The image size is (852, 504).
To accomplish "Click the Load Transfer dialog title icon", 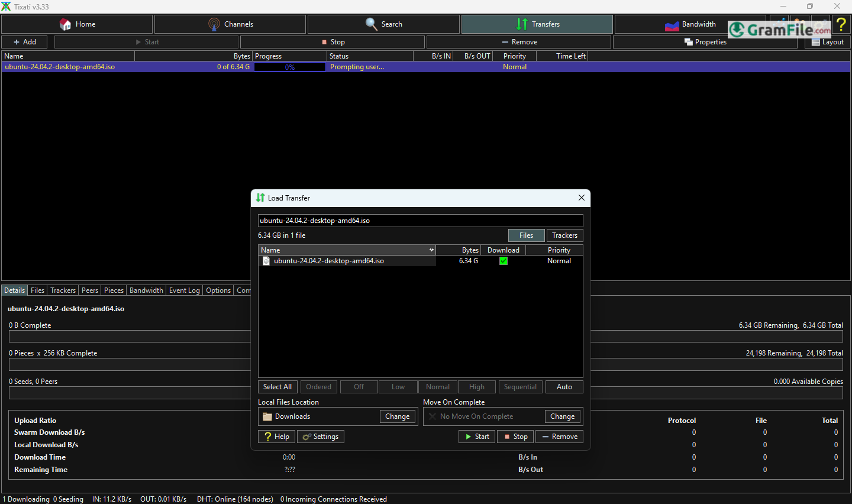I will [x=260, y=198].
